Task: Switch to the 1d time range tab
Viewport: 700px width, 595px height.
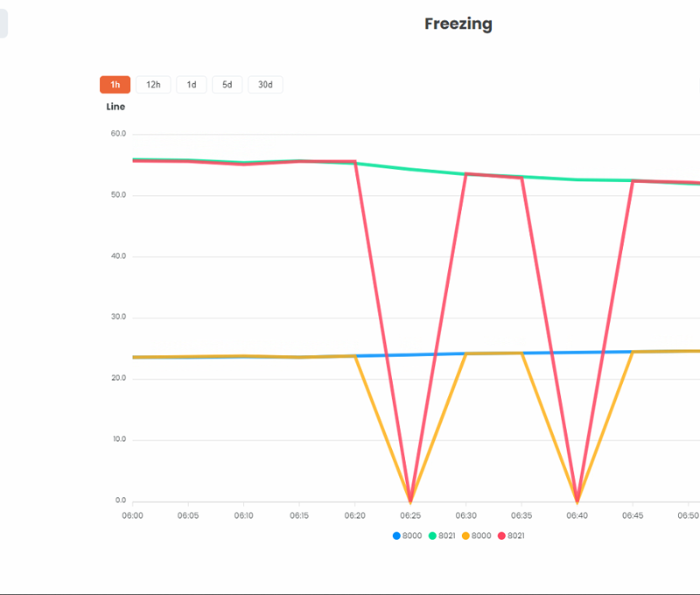Action: (191, 84)
